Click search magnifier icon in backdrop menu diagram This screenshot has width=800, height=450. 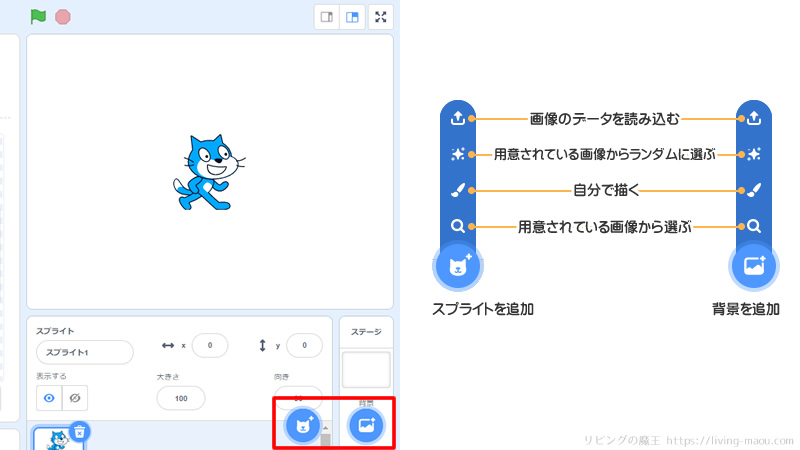[x=754, y=226]
